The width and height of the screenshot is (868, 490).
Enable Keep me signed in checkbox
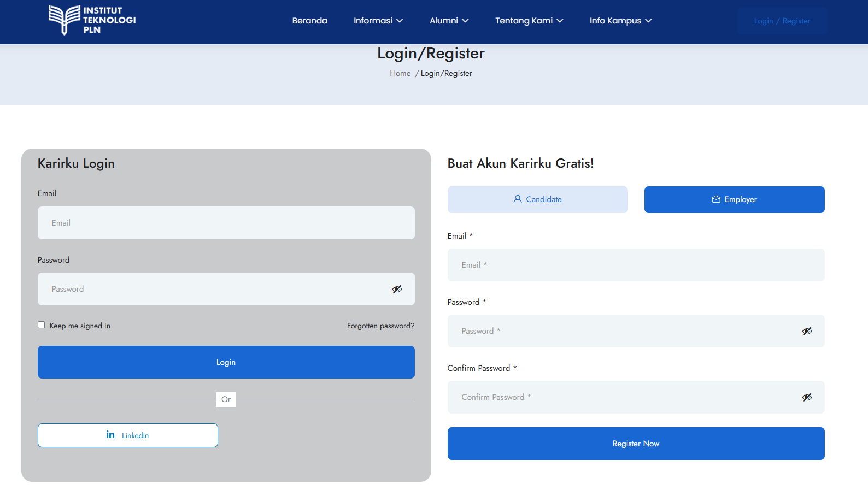[41, 325]
